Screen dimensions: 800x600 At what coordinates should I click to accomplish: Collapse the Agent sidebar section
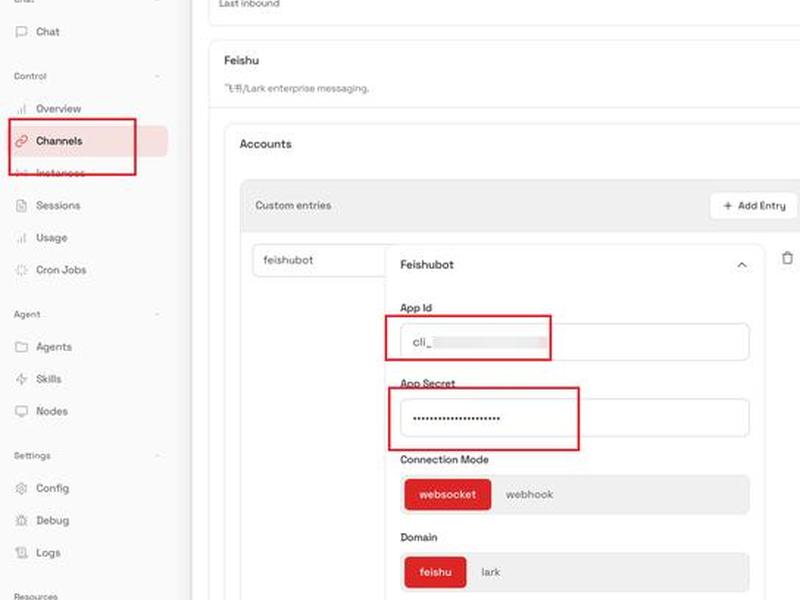[157, 314]
